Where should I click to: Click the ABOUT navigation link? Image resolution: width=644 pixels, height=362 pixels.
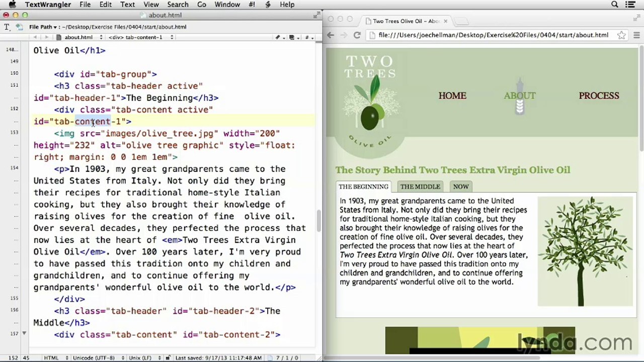tap(520, 96)
